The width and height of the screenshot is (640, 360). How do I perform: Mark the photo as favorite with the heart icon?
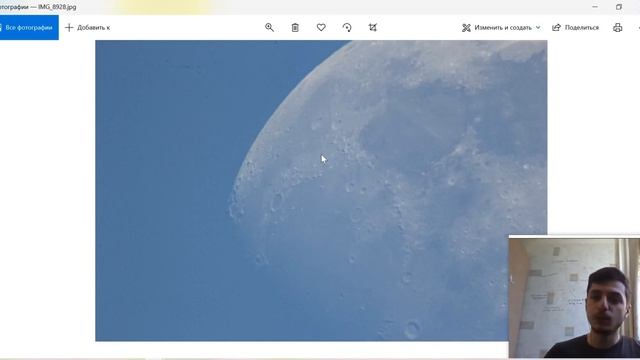pos(321,27)
